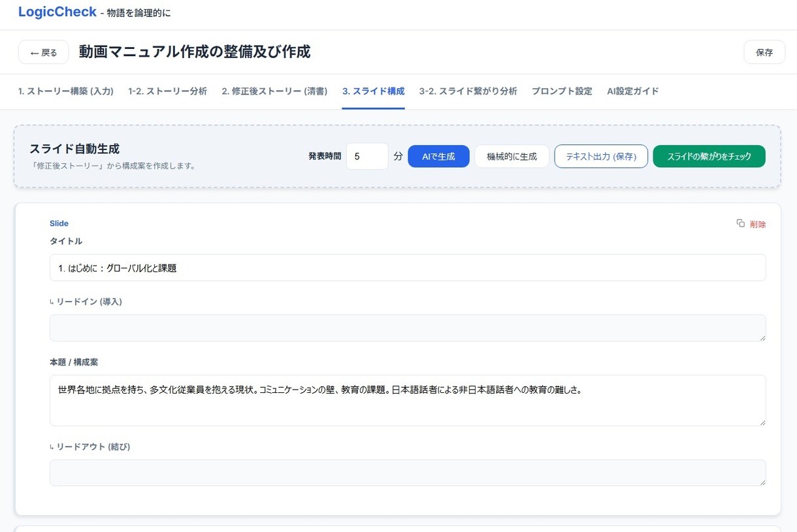The height and width of the screenshot is (532, 797).
Task: Click the blue Slide label
Action: tap(59, 223)
